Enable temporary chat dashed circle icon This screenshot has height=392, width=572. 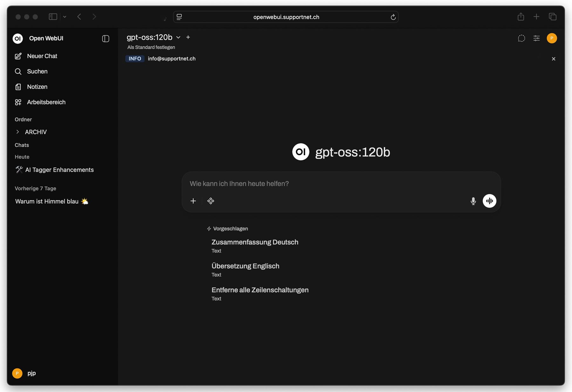click(521, 38)
